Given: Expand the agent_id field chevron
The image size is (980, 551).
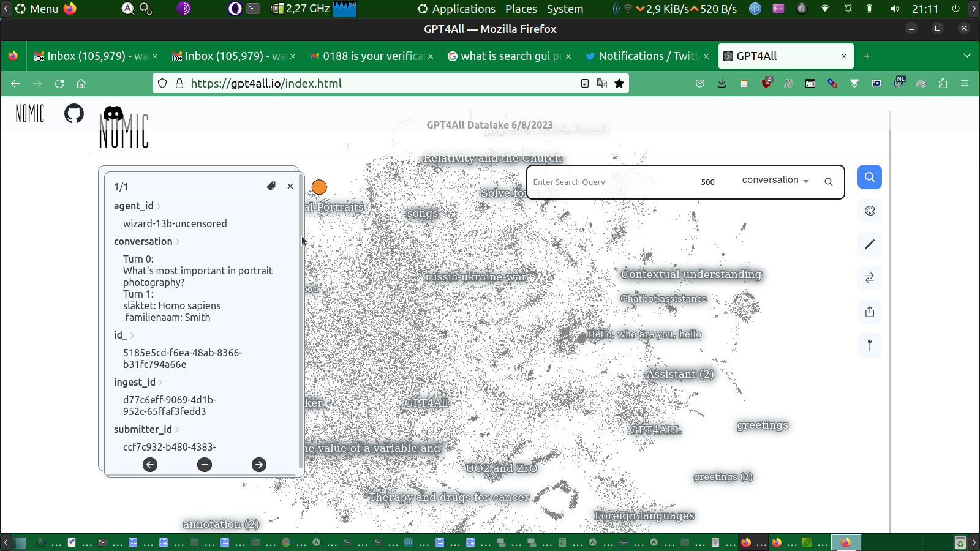Looking at the screenshot, I should tap(159, 206).
